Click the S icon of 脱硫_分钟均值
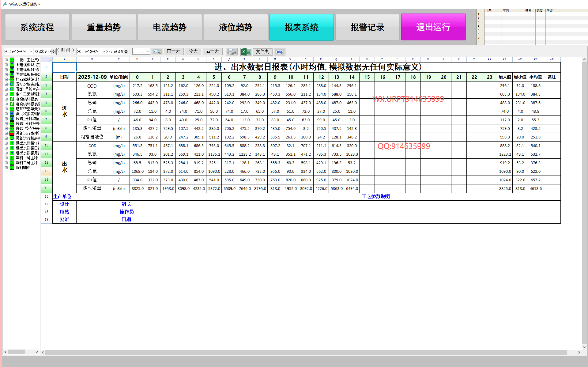The width and height of the screenshot is (588, 367). [12, 119]
